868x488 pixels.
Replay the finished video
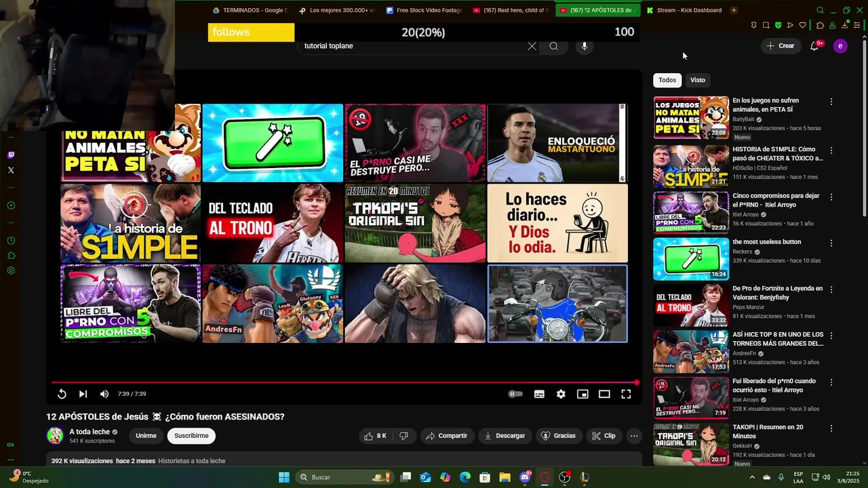62,394
